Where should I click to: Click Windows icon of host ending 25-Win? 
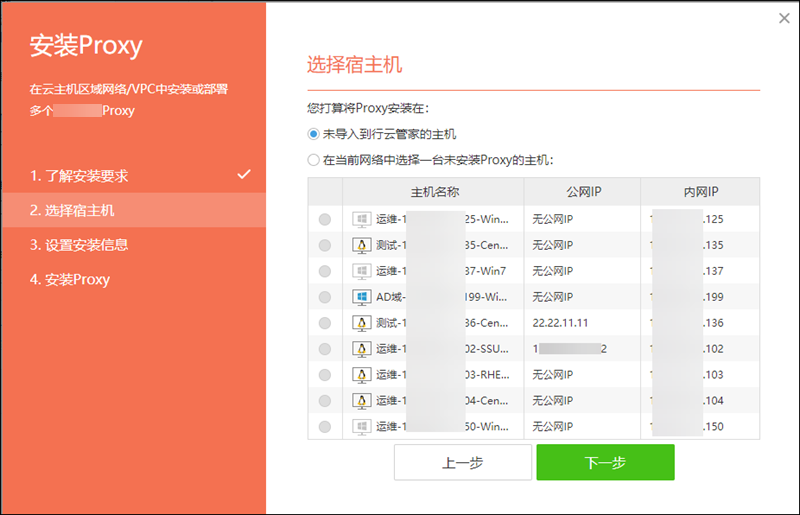(x=361, y=219)
